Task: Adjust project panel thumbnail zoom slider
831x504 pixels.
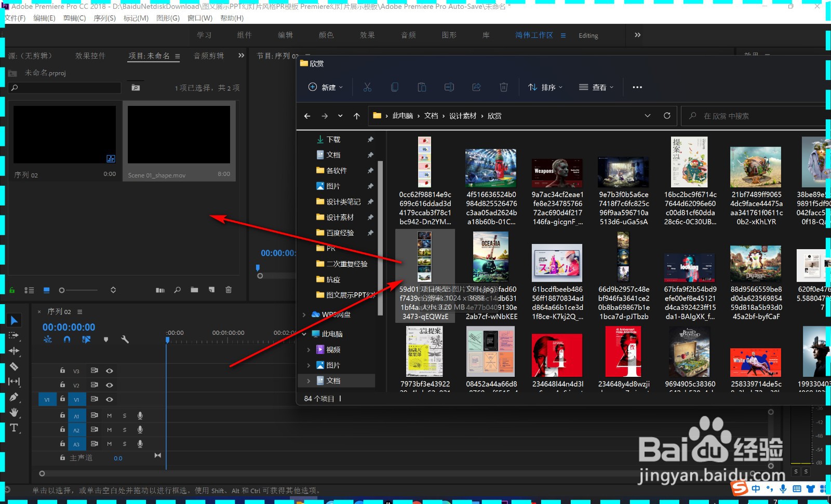Action: click(x=62, y=290)
